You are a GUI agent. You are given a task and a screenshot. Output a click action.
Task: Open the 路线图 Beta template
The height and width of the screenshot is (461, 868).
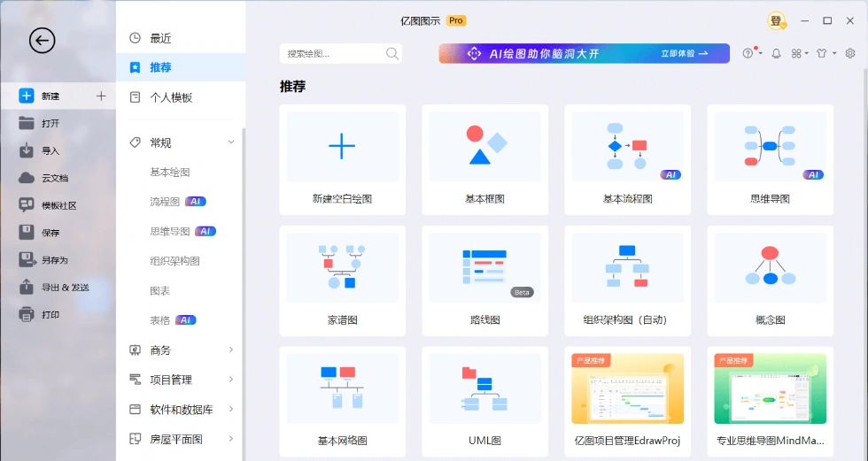(485, 280)
